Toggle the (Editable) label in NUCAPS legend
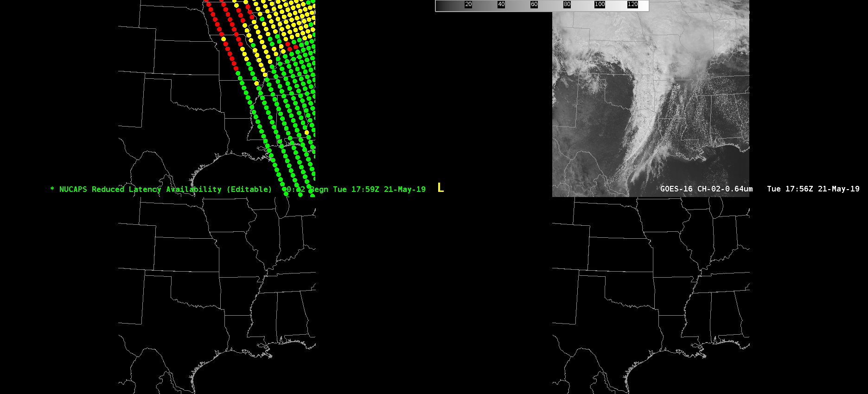Image resolution: width=868 pixels, height=394 pixels. click(x=249, y=189)
